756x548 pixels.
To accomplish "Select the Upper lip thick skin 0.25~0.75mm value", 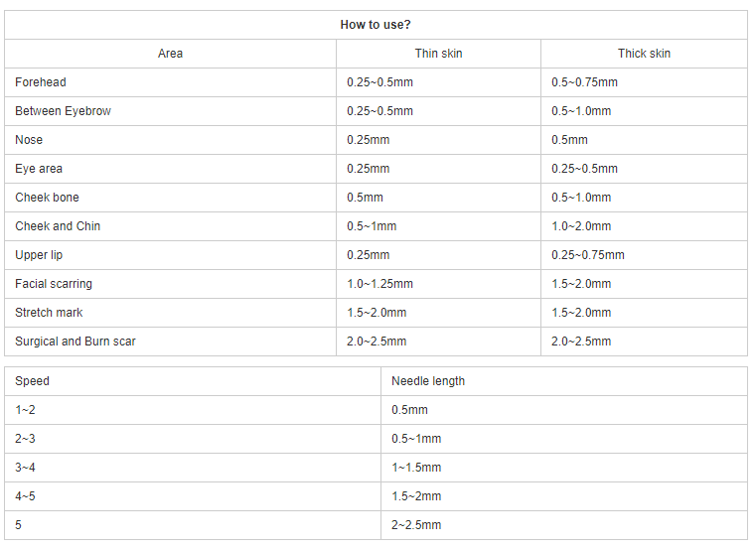I will pos(588,255).
